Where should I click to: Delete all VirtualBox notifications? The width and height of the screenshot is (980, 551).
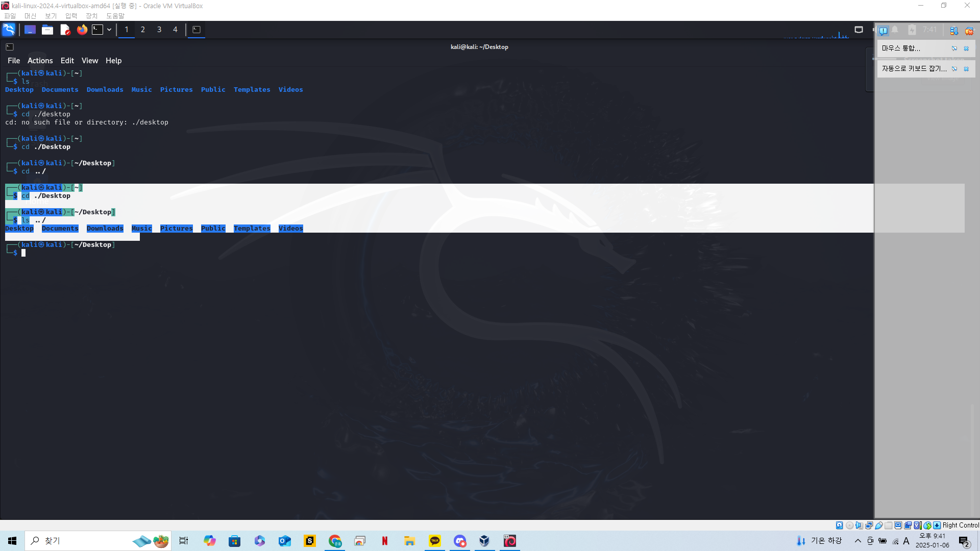coord(969,31)
